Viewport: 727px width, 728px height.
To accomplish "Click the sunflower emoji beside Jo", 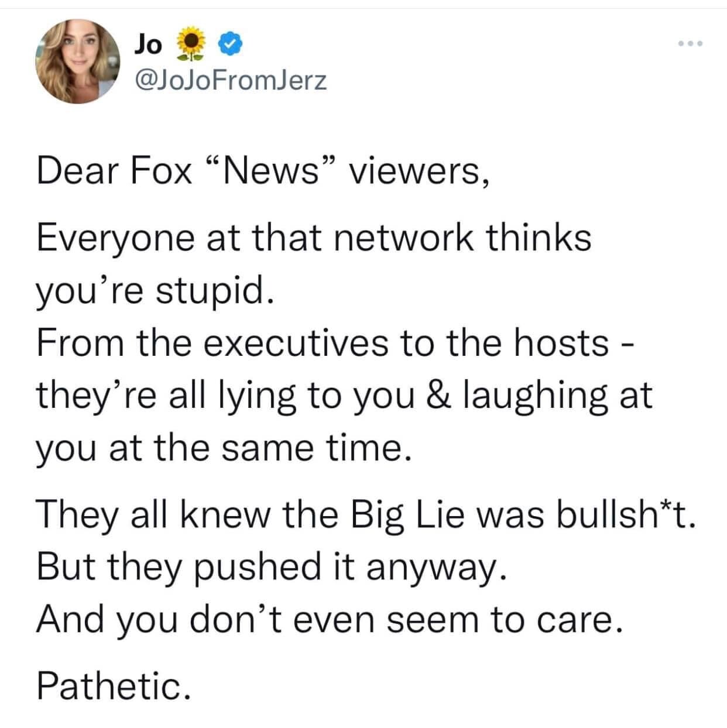I will [x=191, y=44].
